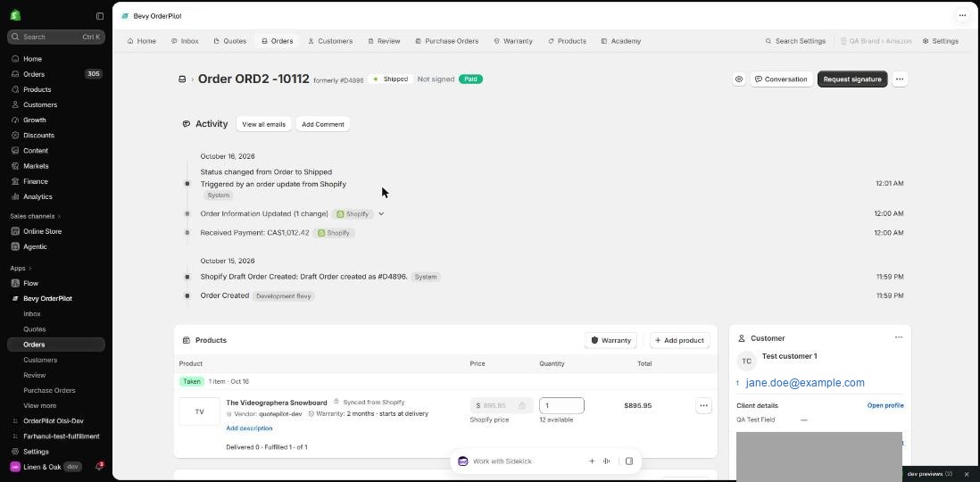
Task: Switch to the Quotes tab
Action: pos(230,41)
